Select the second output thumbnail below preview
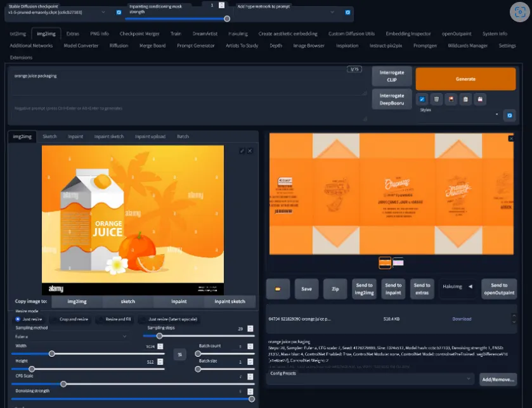Viewport: 532px width, 408px height. 398,262
